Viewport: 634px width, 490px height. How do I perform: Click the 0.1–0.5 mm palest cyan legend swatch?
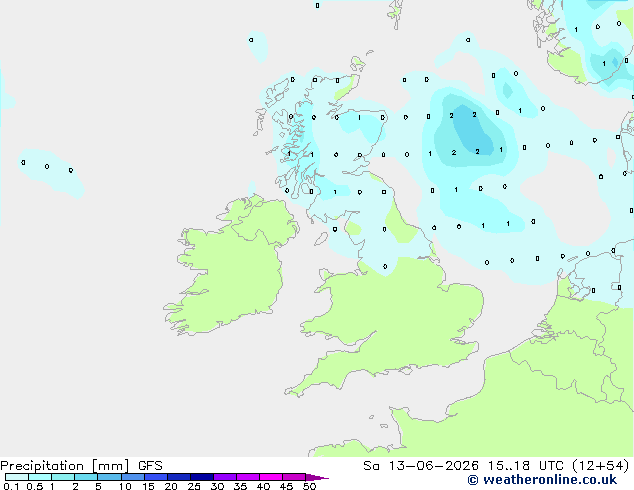17,477
